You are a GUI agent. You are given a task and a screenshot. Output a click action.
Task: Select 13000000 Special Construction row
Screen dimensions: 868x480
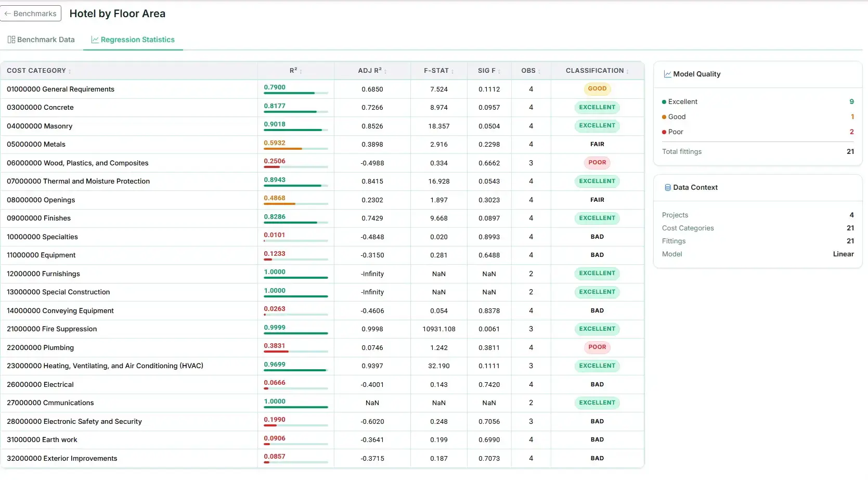click(322, 292)
